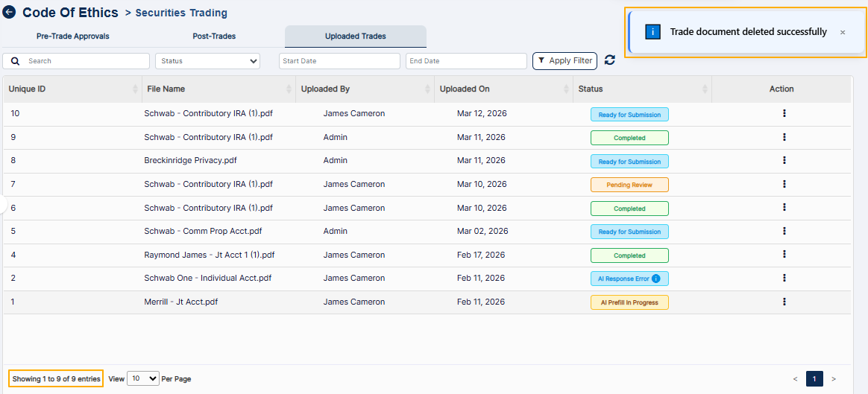Open action menu for Merrill - Jt Acct.pdf

pyautogui.click(x=784, y=302)
